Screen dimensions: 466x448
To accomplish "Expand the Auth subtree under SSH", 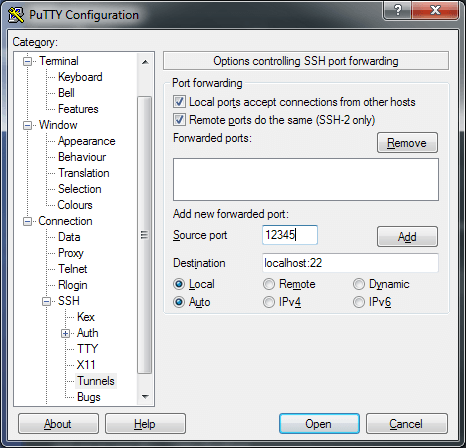I will (x=66, y=334).
